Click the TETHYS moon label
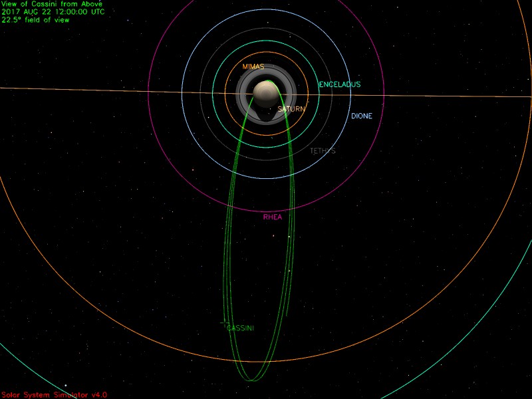 pos(323,151)
